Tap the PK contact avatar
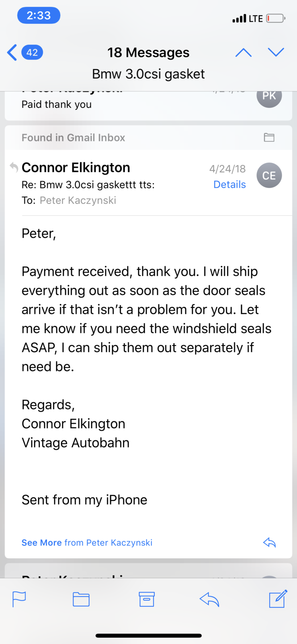Screen dimensions: 297x644 269,97
